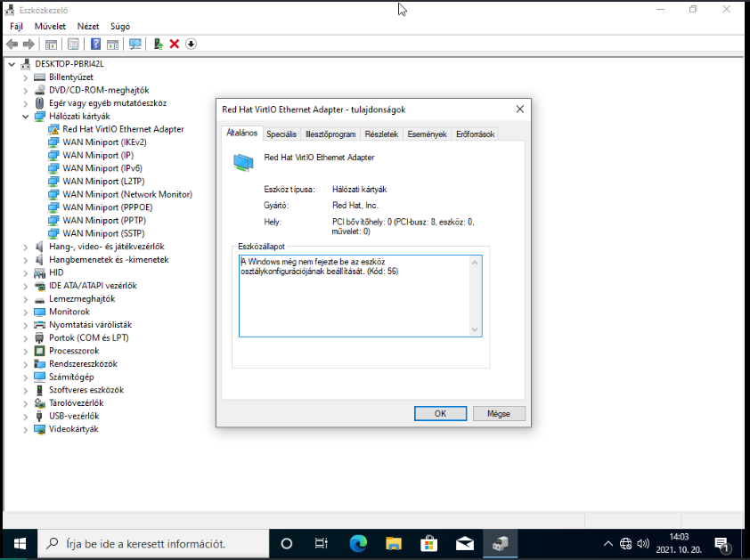Click the disable device down-arrow icon
The image size is (750, 560).
click(191, 44)
